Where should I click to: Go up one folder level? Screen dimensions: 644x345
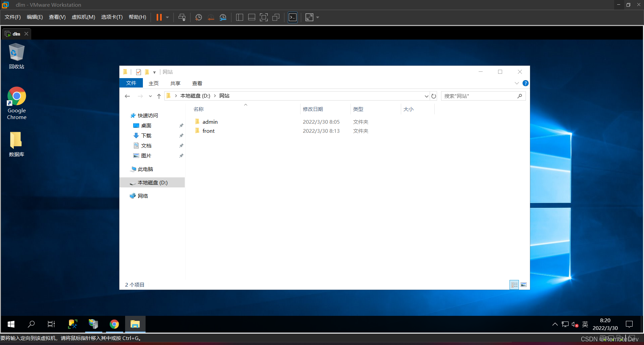(159, 96)
